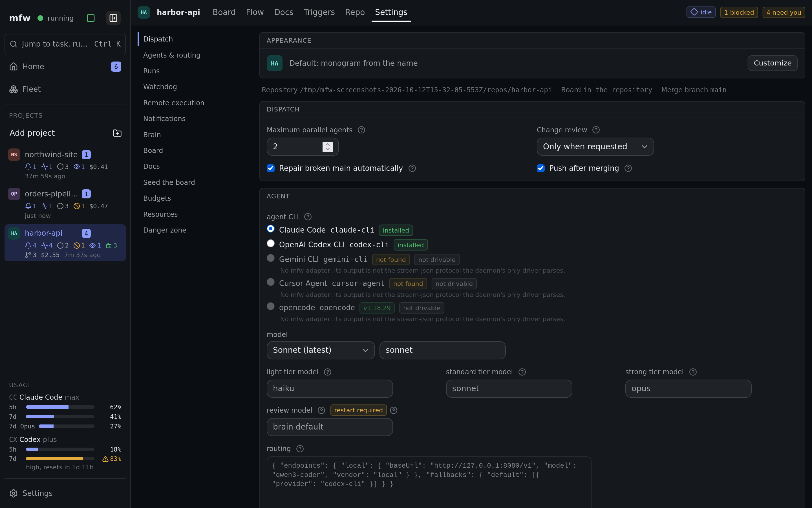Click the 4 need you badge
Image resolution: width=812 pixels, height=508 pixels.
click(784, 12)
